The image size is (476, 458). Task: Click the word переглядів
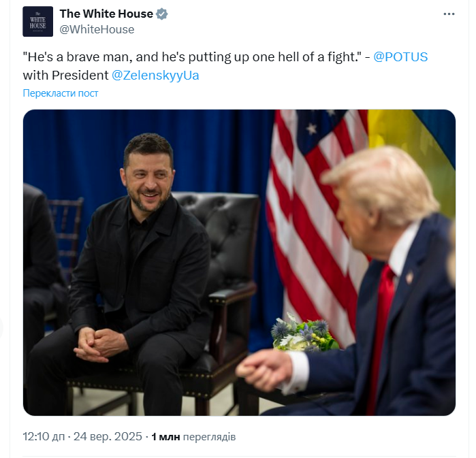pyautogui.click(x=209, y=437)
